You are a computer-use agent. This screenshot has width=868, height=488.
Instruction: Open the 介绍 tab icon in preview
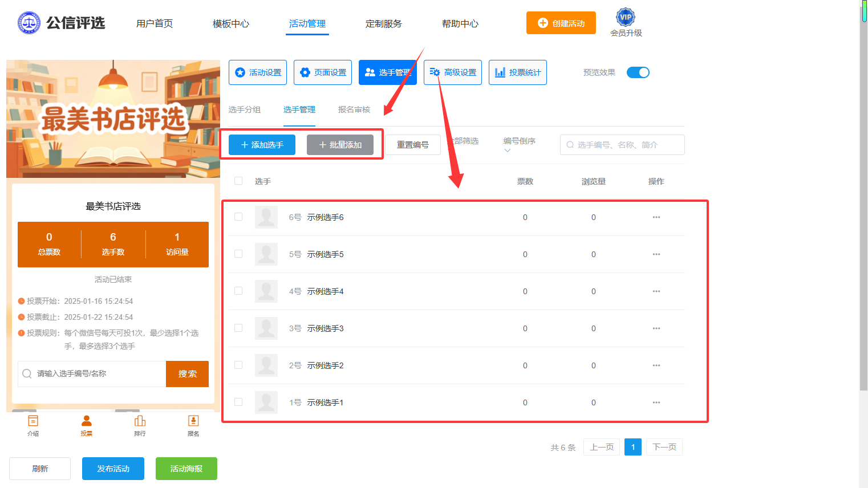(x=33, y=421)
